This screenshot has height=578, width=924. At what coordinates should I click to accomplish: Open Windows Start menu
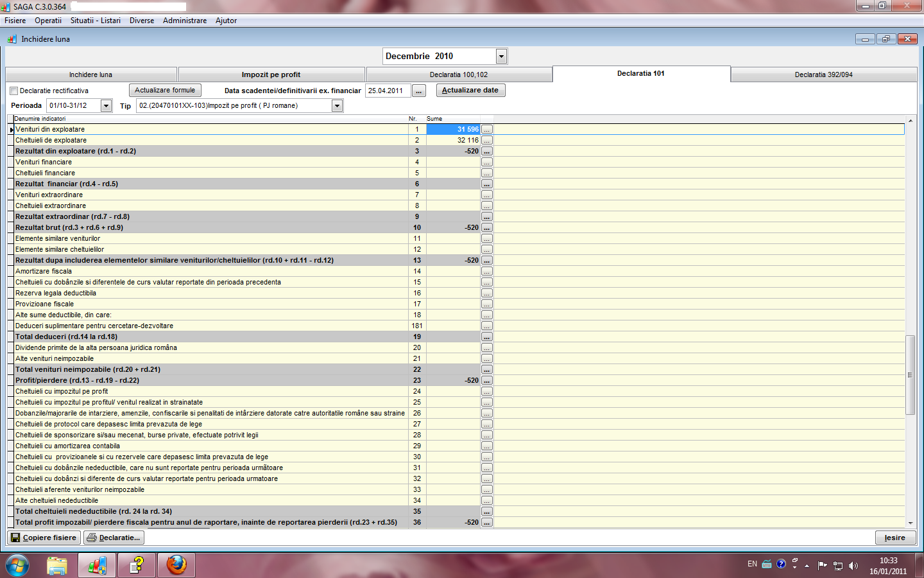pos(17,566)
